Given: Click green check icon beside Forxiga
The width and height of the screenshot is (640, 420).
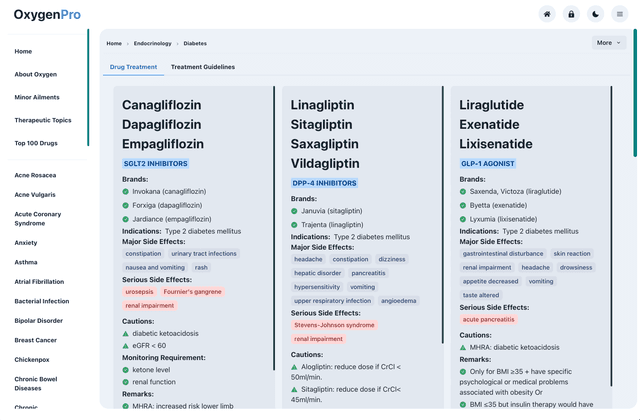Looking at the screenshot, I should tap(125, 205).
